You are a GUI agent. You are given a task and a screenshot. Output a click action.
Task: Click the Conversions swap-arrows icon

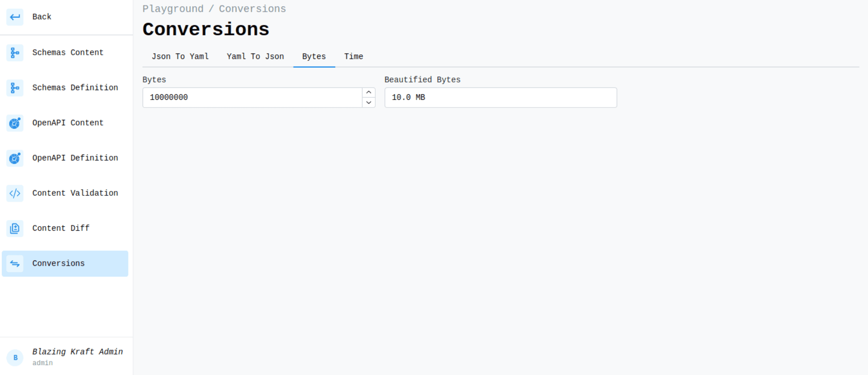[x=15, y=263]
